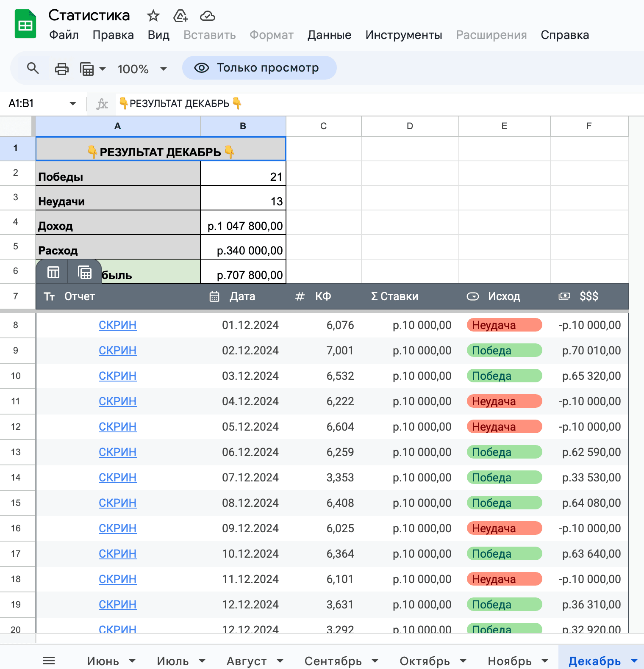Viewport: 644px width, 669px height.
Task: Click the КФ value 3,353
Action: pos(340,478)
